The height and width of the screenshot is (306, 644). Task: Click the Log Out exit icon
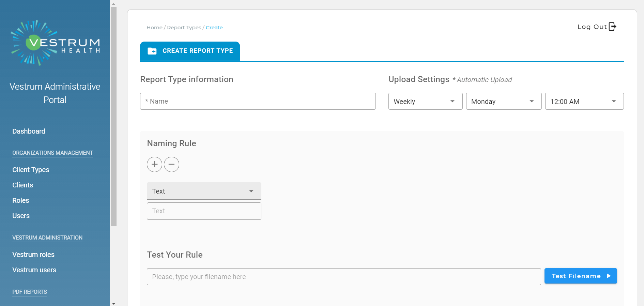(x=613, y=27)
